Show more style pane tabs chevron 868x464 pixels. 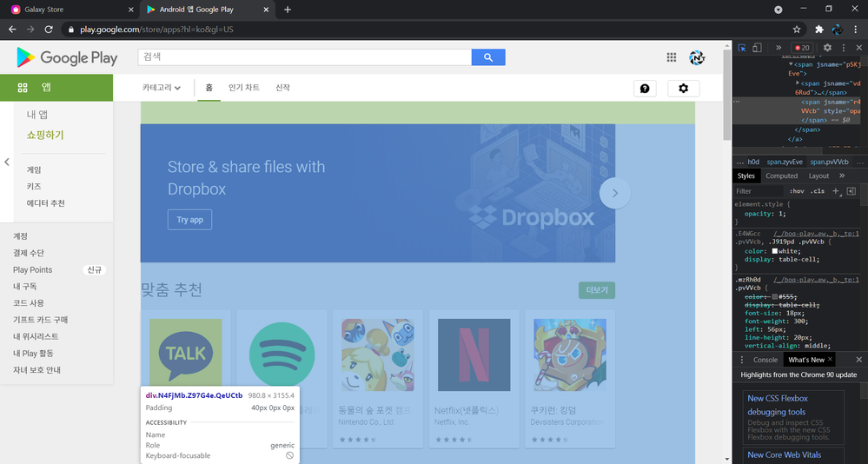pyautogui.click(x=842, y=176)
